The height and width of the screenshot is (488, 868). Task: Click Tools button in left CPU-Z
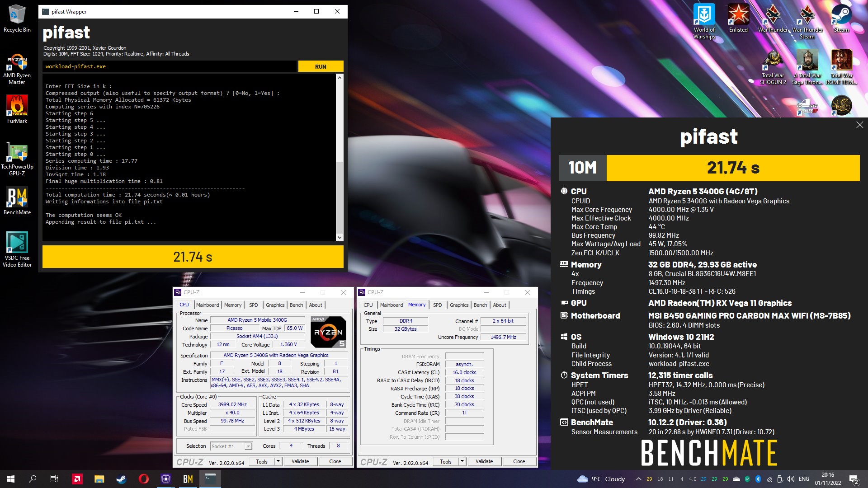click(x=262, y=461)
